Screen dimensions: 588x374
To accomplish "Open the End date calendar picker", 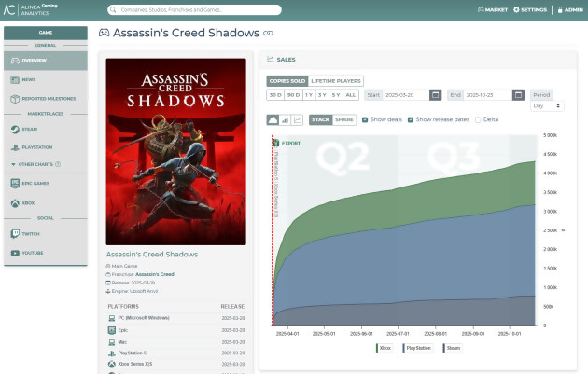I will pyautogui.click(x=516, y=95).
